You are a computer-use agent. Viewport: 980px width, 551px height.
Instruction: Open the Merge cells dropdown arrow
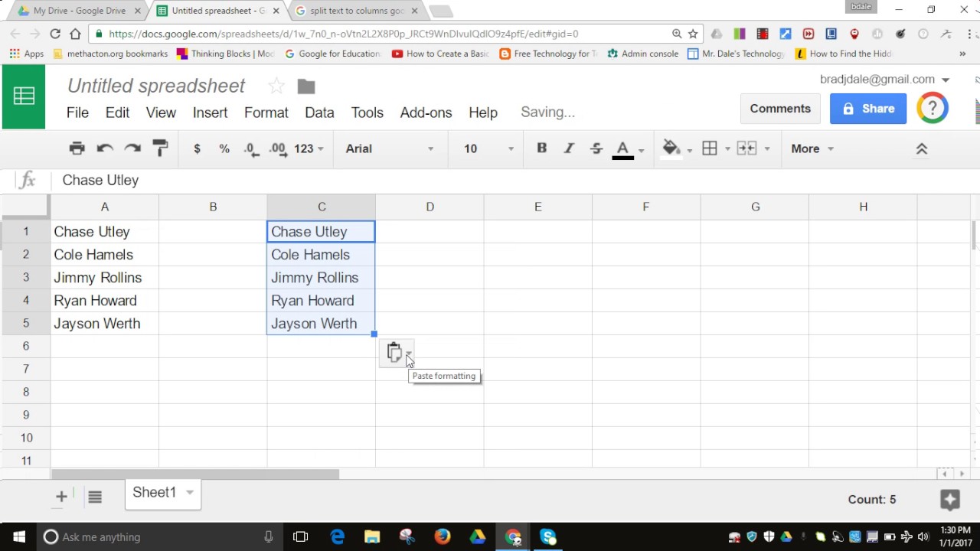[x=766, y=149]
